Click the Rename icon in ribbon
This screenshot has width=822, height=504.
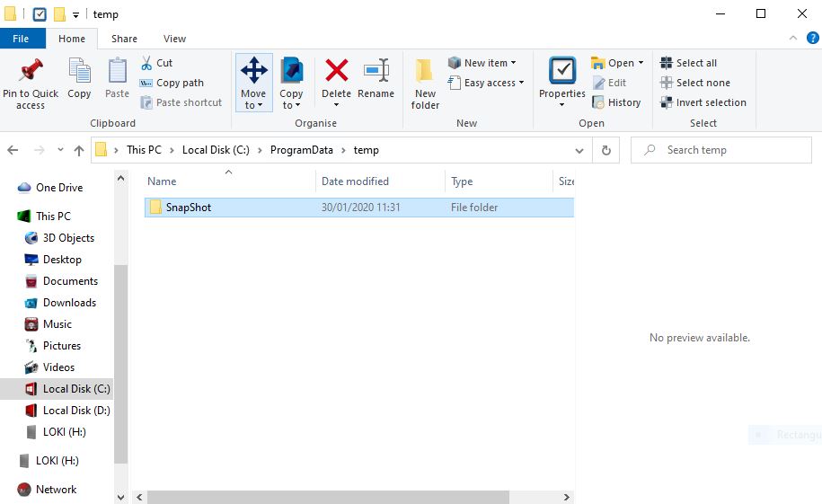(x=376, y=72)
